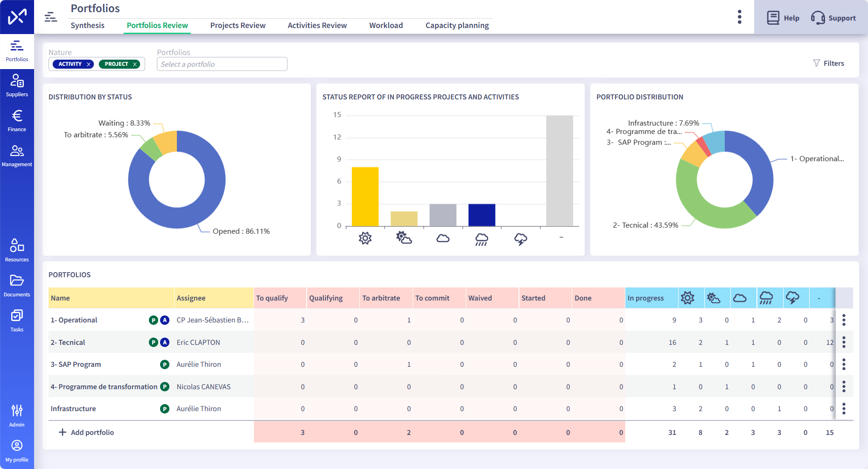Switch to the Activities Review tab
This screenshot has height=469, width=868.
317,25
